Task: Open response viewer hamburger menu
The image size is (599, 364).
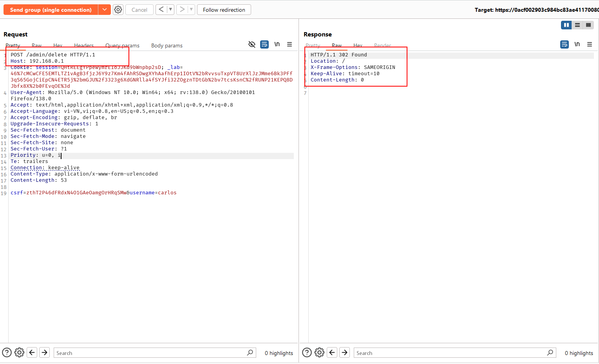Action: [590, 44]
